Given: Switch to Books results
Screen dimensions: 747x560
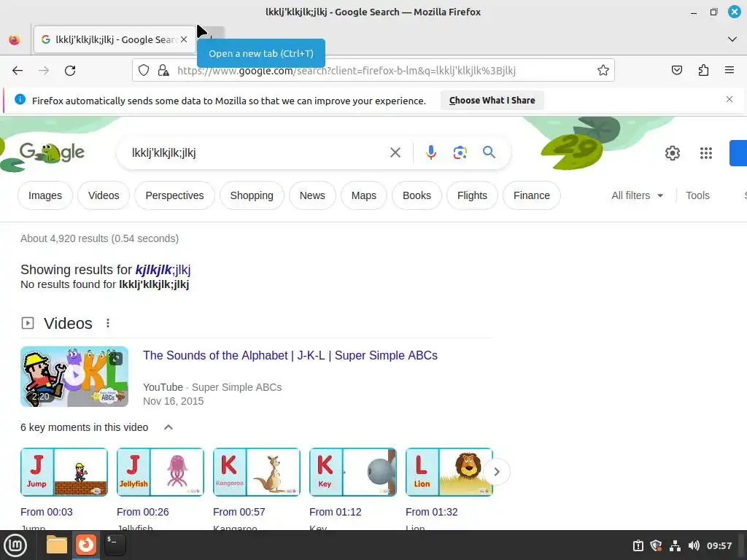Looking at the screenshot, I should [417, 195].
